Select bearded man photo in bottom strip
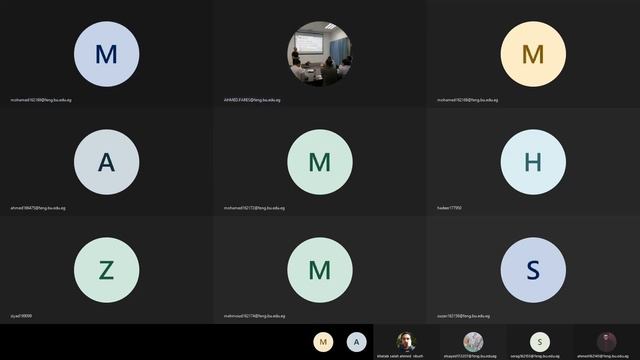 406,342
